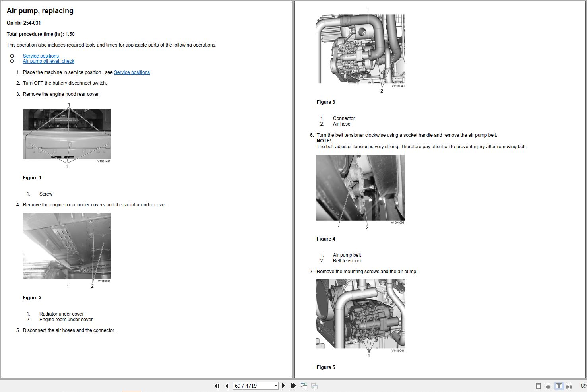Click the zoom percentage value in status bar
Image resolution: width=587 pixels, height=392 pixels.
[583, 386]
